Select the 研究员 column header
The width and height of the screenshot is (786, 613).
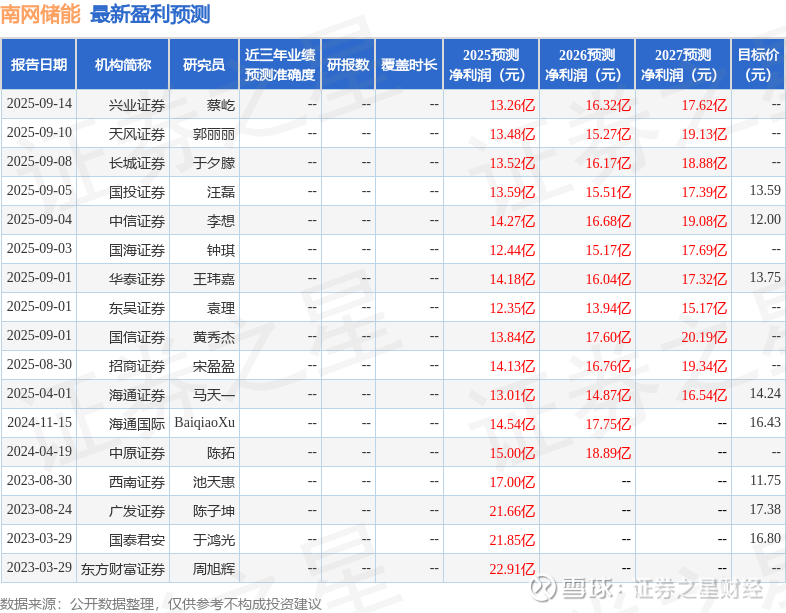204,65
